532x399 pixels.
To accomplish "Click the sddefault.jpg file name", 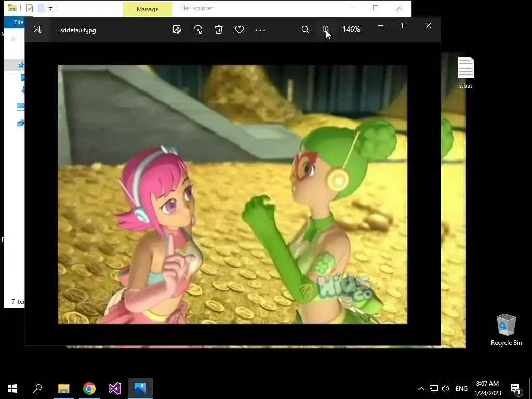I will (78, 30).
